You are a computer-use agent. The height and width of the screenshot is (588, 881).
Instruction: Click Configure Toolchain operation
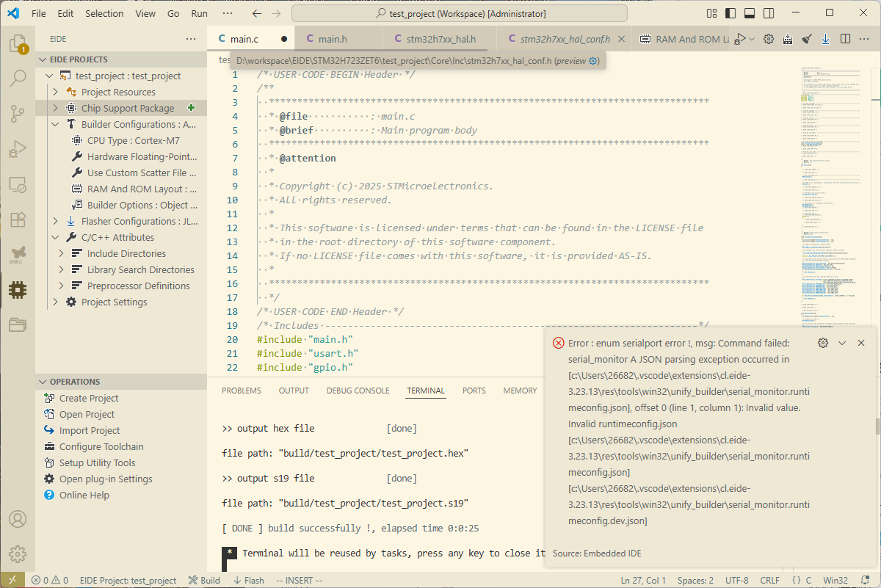click(101, 446)
